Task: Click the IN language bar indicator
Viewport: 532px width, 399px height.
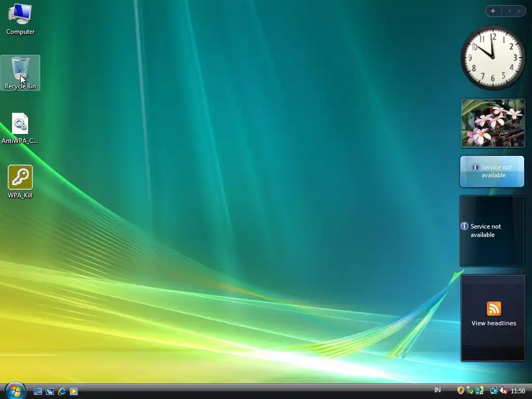Action: pos(437,390)
